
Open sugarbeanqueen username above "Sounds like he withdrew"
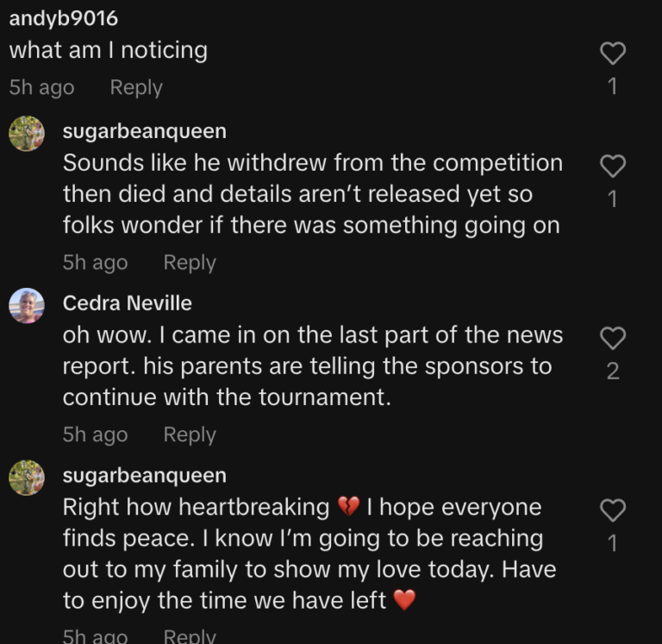tap(145, 131)
